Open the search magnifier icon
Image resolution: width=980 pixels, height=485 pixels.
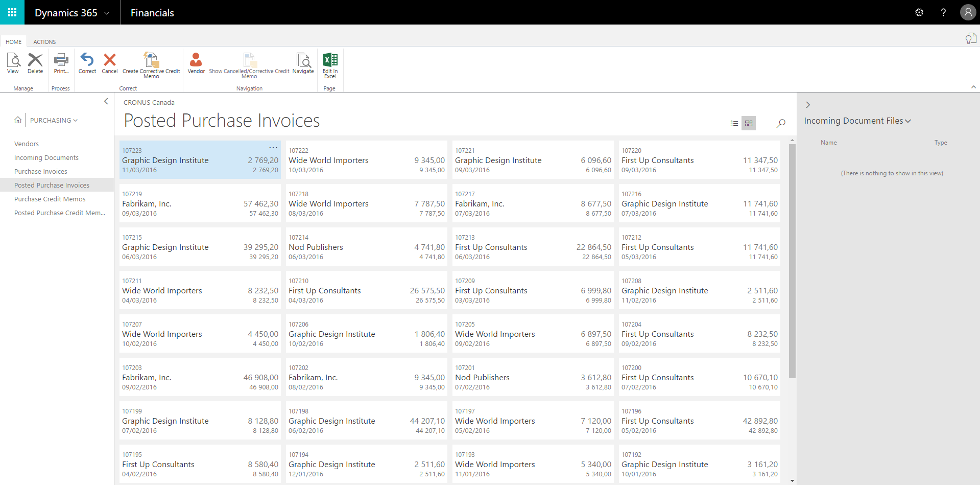pyautogui.click(x=781, y=123)
